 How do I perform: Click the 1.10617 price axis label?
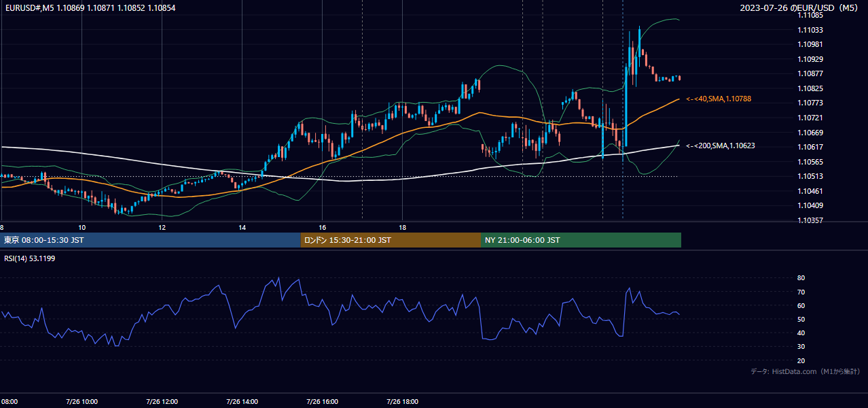pyautogui.click(x=810, y=147)
